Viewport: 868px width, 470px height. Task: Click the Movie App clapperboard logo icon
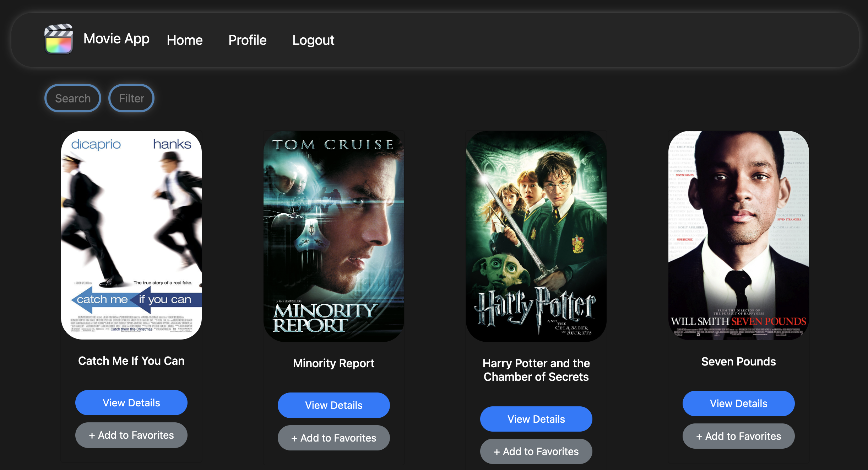tap(58, 39)
